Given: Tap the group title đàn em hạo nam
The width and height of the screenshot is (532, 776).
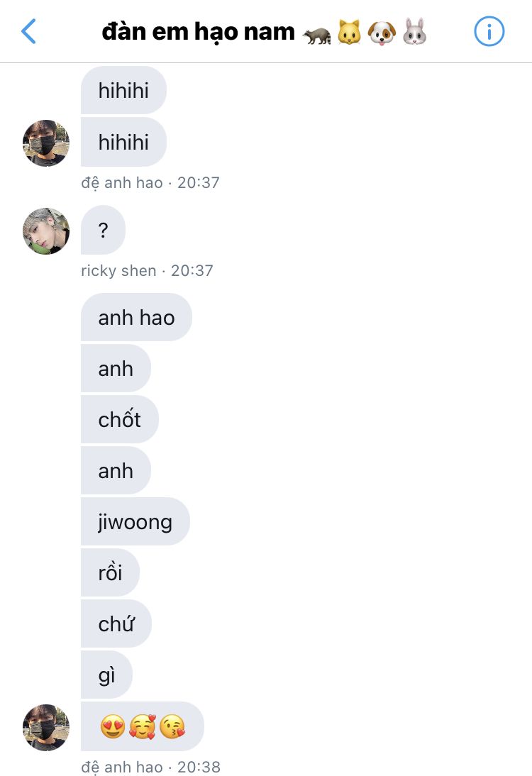Looking at the screenshot, I should 198,32.
